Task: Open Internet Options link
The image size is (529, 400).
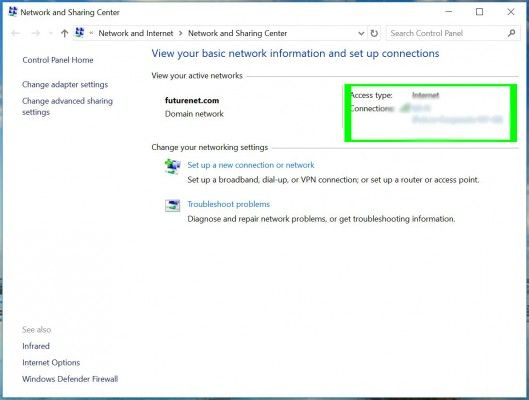Action: pyautogui.click(x=51, y=363)
